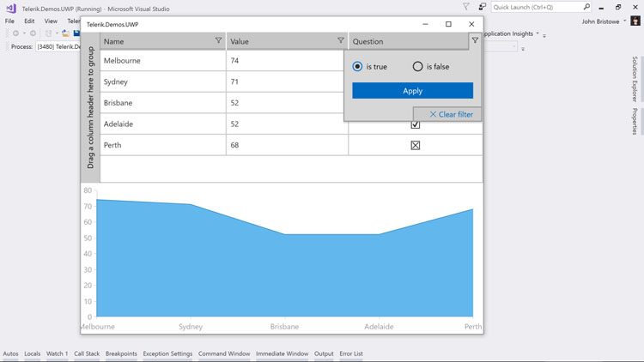Screen dimensions: 644x362
Task: Click the Question column filter icon
Action: (475, 40)
